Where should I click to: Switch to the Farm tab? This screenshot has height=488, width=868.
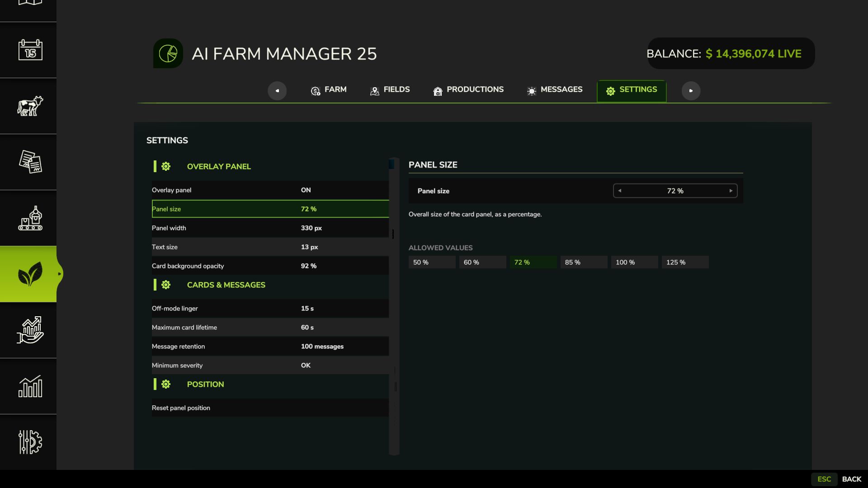(329, 90)
